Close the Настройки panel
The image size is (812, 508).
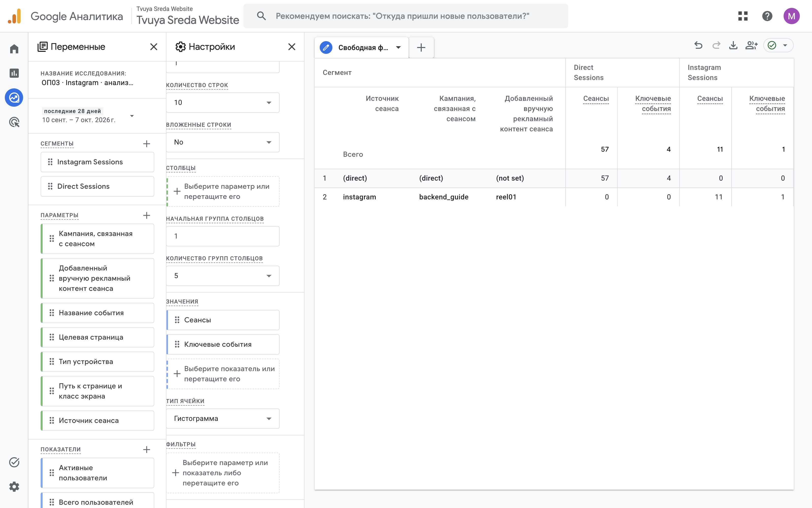click(x=292, y=47)
